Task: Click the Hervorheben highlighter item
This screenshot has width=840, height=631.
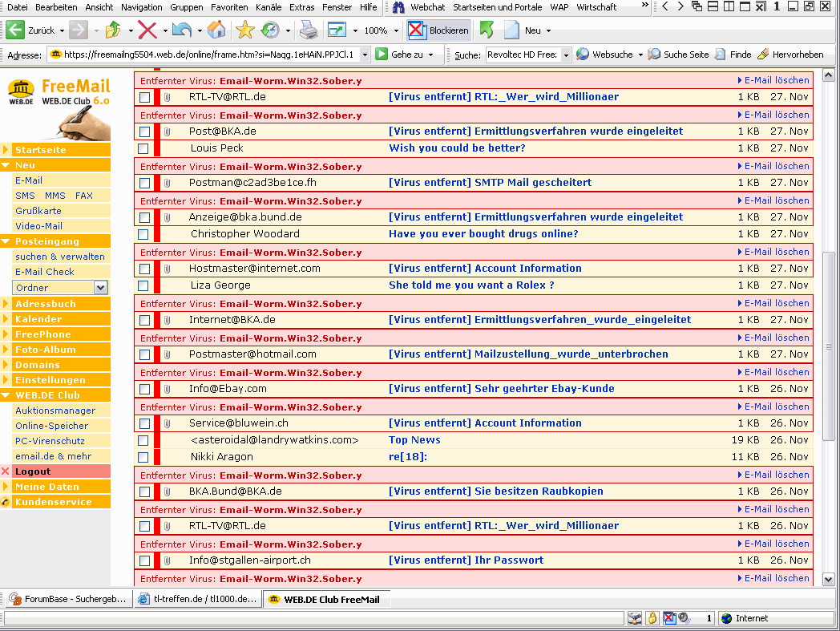Action: pos(790,55)
